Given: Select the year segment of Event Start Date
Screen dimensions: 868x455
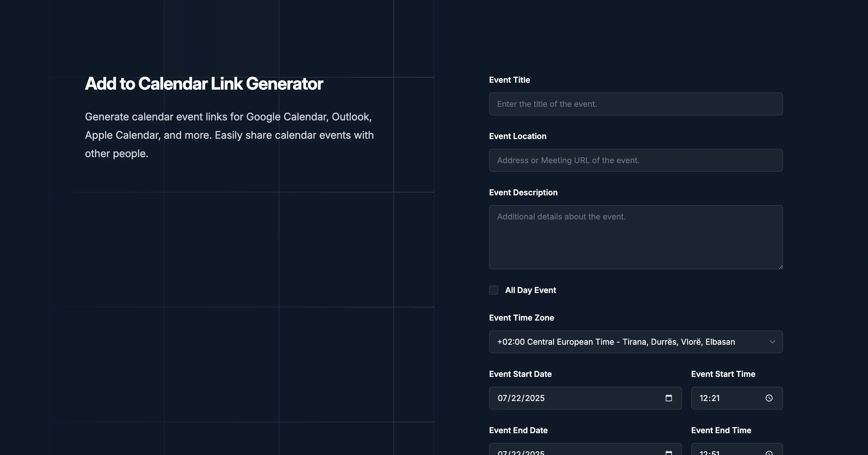Looking at the screenshot, I should click(x=535, y=398).
